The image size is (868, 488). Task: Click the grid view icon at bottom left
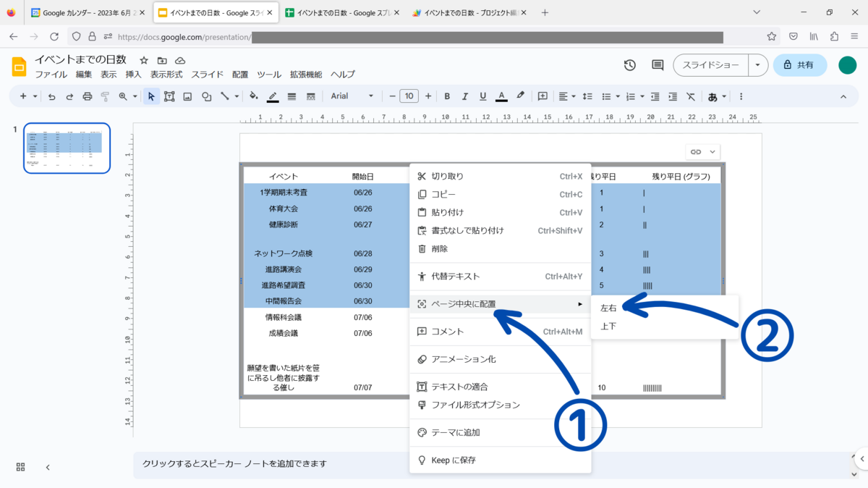pos(20,467)
